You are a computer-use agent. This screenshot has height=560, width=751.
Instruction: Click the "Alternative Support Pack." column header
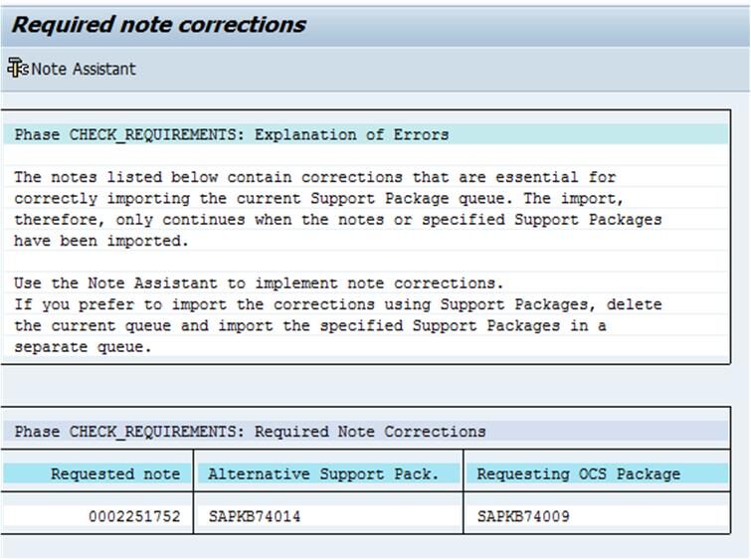[323, 474]
